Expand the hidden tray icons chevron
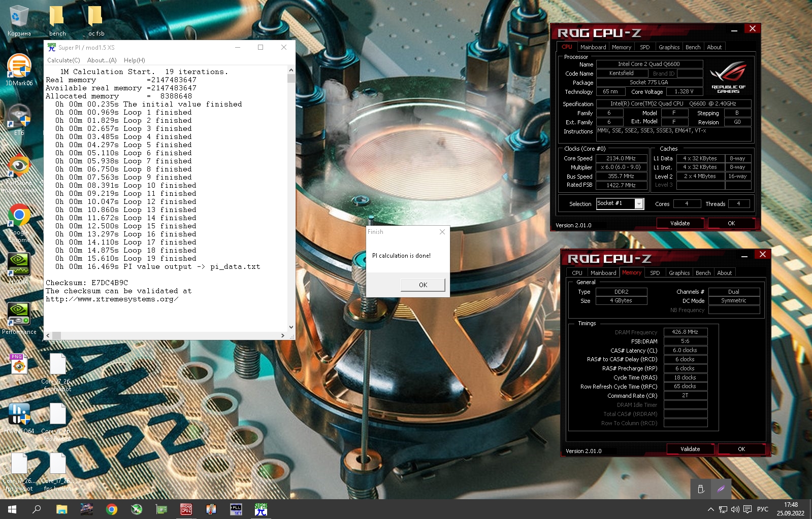 click(x=710, y=509)
